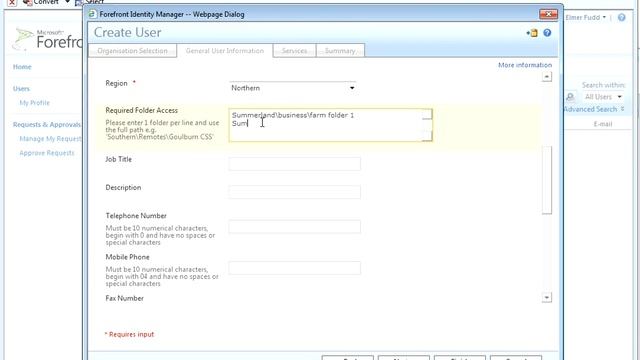Click the Description input field

tap(294, 192)
